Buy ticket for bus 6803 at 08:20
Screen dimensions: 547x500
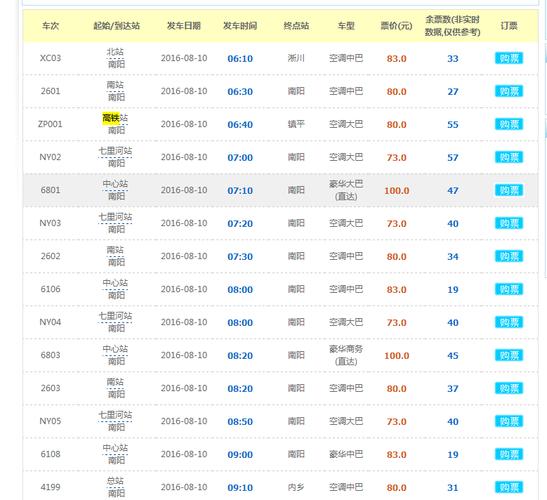[509, 356]
